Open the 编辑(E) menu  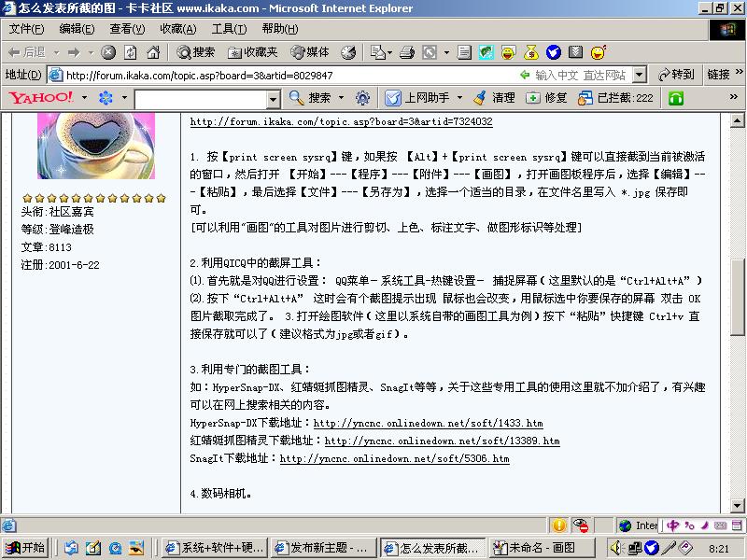(77, 29)
